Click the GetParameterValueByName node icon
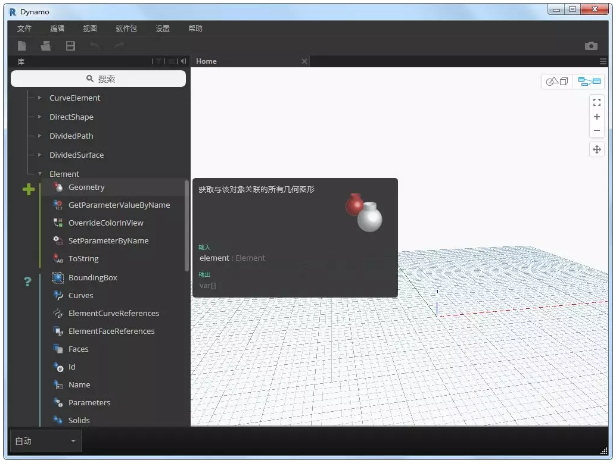 click(x=58, y=205)
